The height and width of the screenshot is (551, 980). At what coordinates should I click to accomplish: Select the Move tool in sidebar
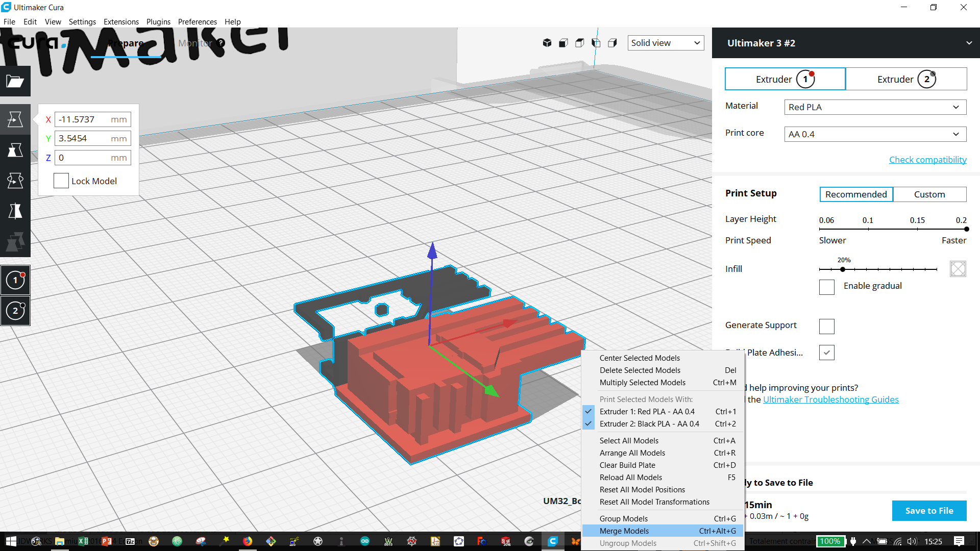pos(15,119)
